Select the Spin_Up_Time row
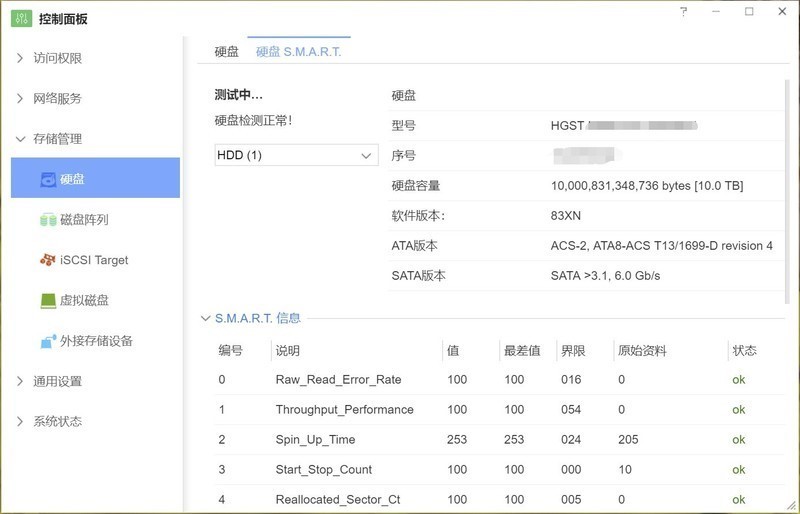Image resolution: width=800 pixels, height=514 pixels. tap(499, 439)
